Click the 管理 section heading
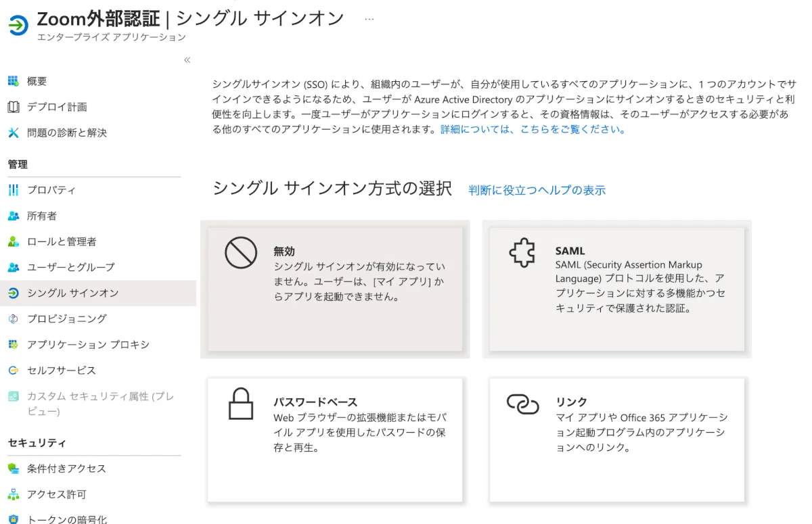The image size is (812, 524). [18, 164]
